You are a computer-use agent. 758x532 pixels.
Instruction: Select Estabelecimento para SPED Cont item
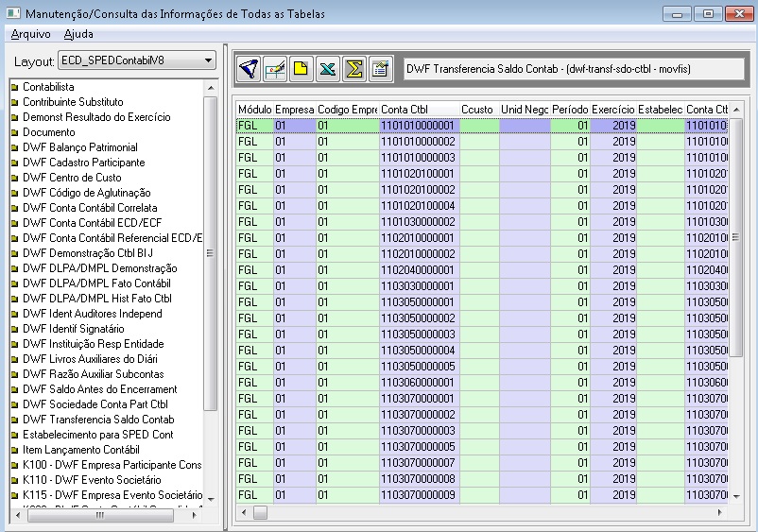coord(97,435)
